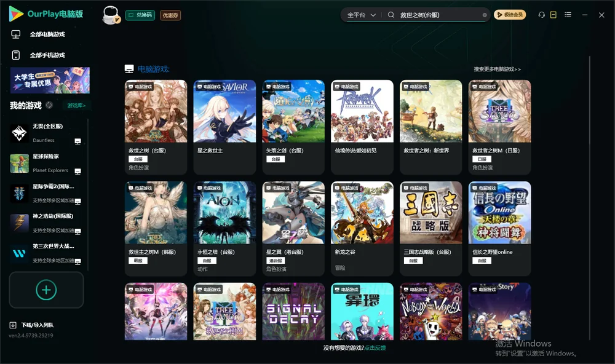Image resolution: width=615 pixels, height=364 pixels.
Task: Open the 三国志战略版(台服) game card
Action: pyautogui.click(x=430, y=229)
